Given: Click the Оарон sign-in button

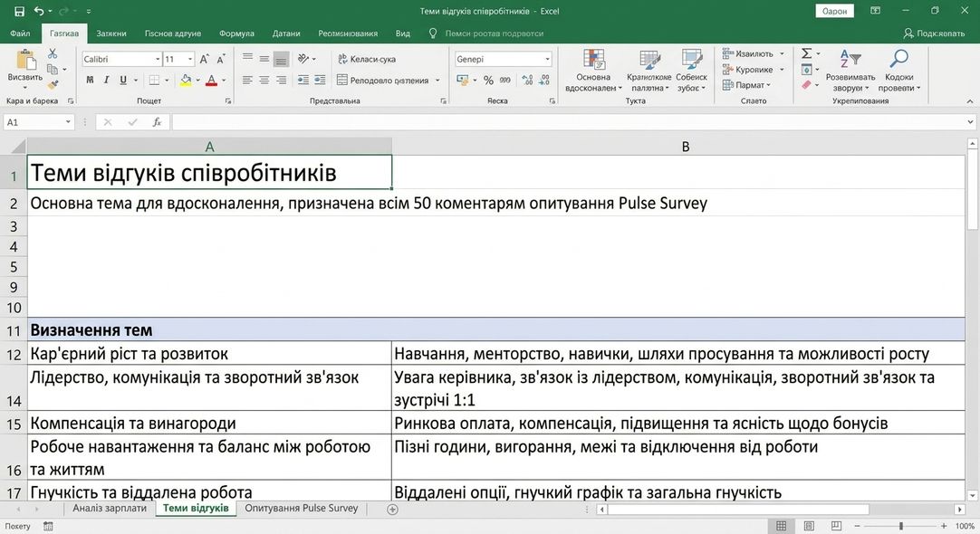Looking at the screenshot, I should pyautogui.click(x=834, y=11).
